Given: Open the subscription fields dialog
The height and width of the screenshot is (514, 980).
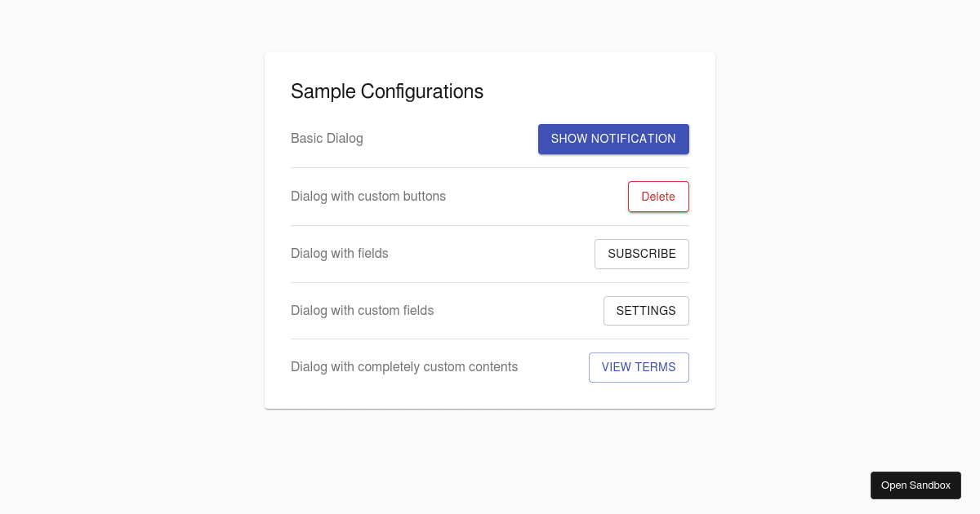Looking at the screenshot, I should [642, 254].
